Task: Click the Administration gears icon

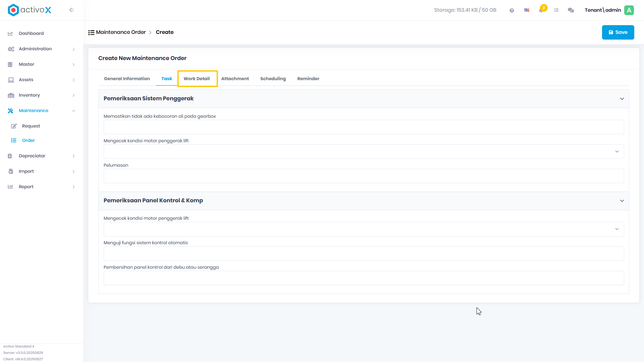Action: 11,49
